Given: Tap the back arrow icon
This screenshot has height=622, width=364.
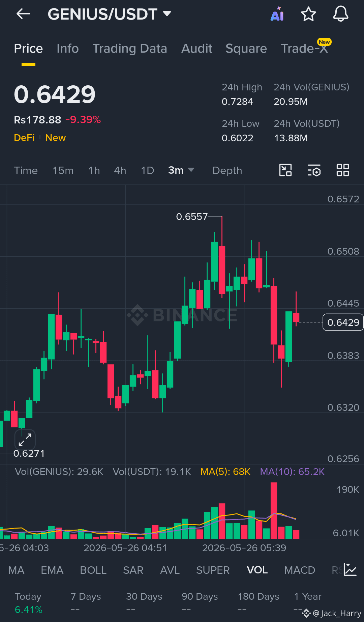Looking at the screenshot, I should (23, 14).
